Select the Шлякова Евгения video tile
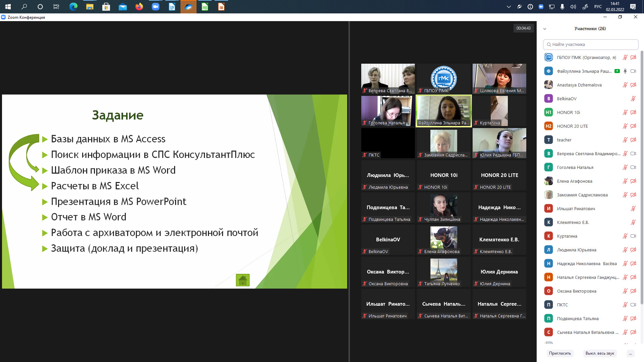Image resolution: width=644 pixels, height=362 pixels. 499,79
